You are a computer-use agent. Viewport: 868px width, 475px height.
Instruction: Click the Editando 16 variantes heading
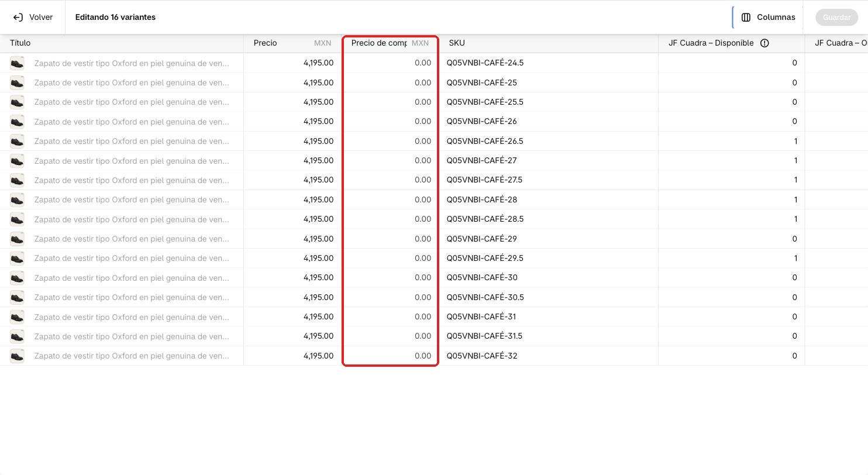(x=115, y=18)
